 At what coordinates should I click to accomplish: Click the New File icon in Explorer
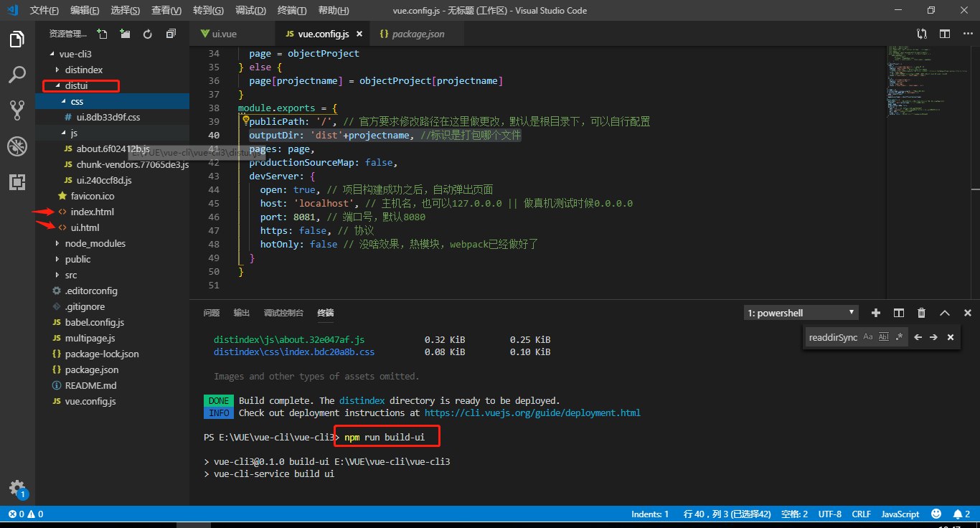[102, 34]
